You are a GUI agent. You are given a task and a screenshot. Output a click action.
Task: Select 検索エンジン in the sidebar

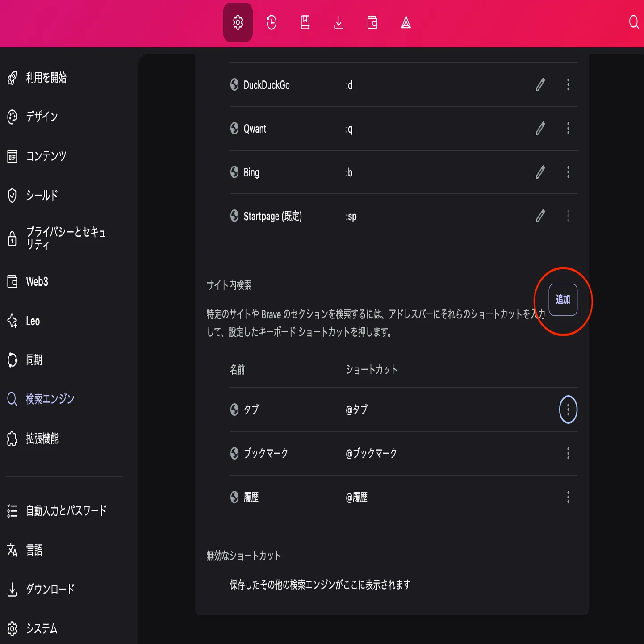(x=41, y=399)
